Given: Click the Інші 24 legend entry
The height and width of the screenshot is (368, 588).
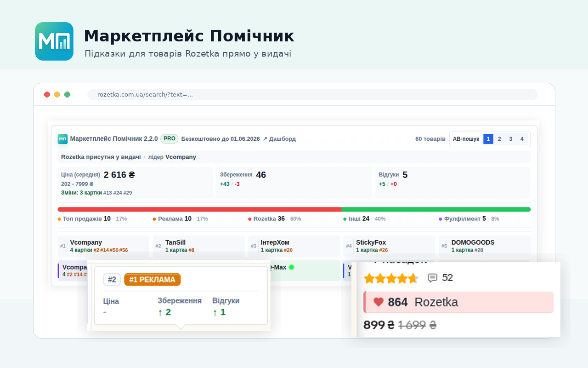Looking at the screenshot, I should pos(364,219).
